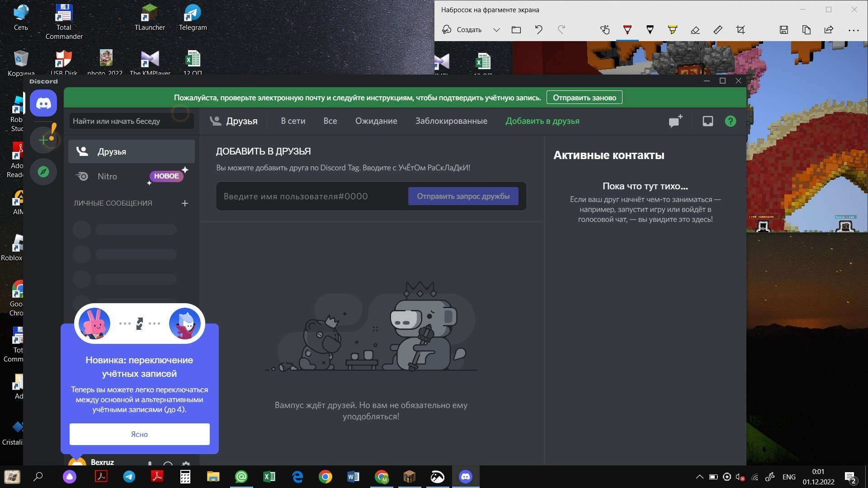Image resolution: width=868 pixels, height=488 pixels.
Task: Open the Calculator taskbar icon
Action: [185, 477]
